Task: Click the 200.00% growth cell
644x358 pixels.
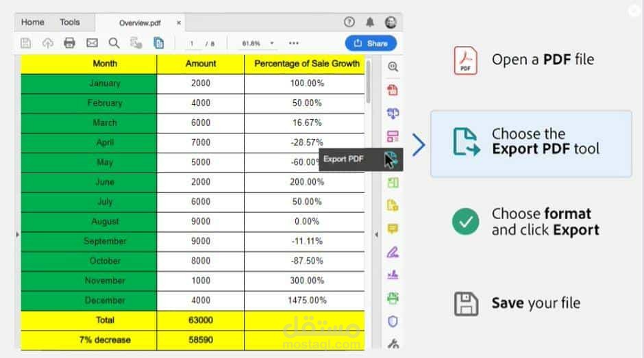Action: [x=304, y=182]
